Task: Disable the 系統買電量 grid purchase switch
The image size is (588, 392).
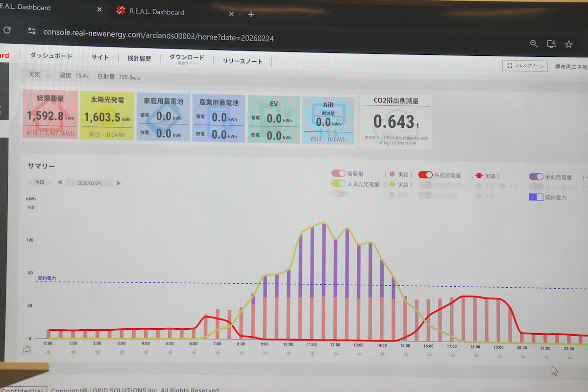Action: tap(425, 175)
